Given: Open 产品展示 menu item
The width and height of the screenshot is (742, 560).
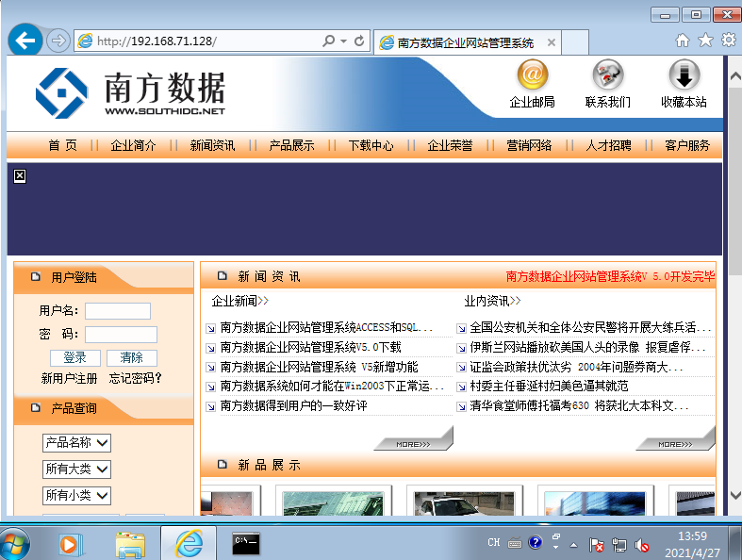Looking at the screenshot, I should point(291,145).
